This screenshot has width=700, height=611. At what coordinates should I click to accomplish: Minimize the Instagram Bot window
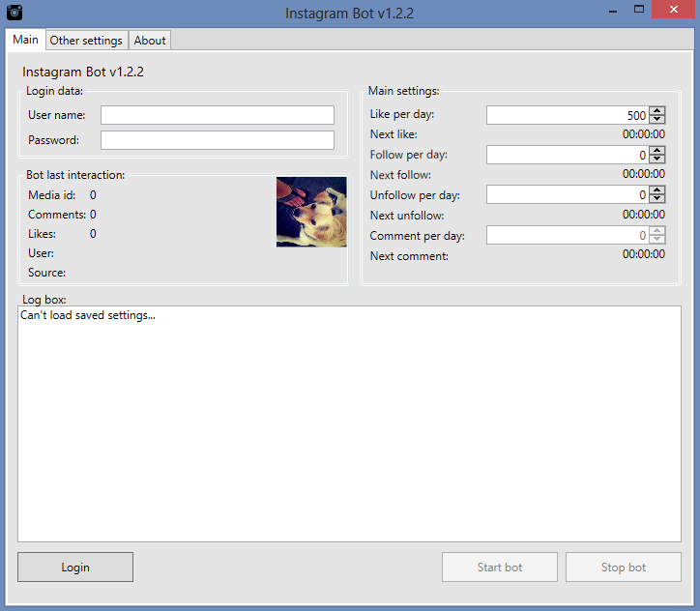613,11
